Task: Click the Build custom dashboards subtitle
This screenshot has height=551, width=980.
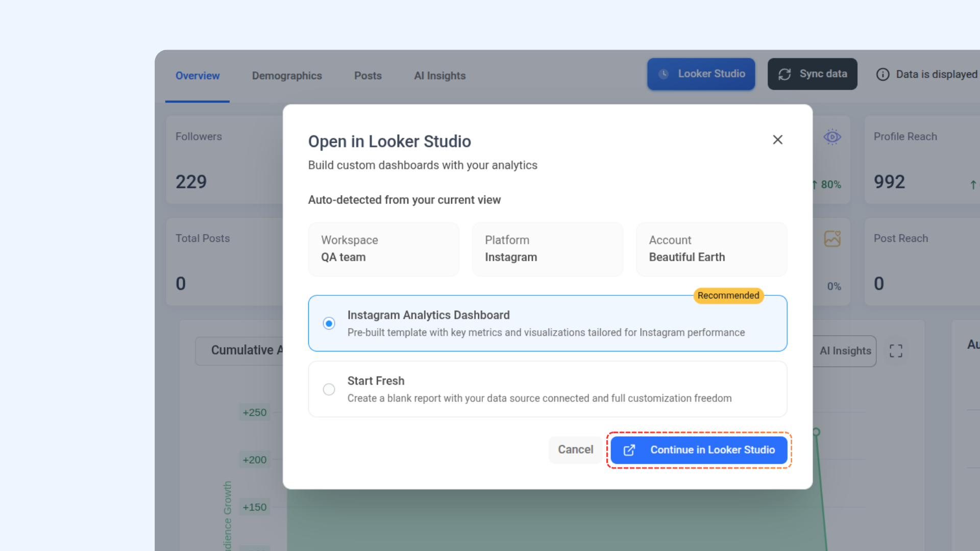Action: coord(423,165)
